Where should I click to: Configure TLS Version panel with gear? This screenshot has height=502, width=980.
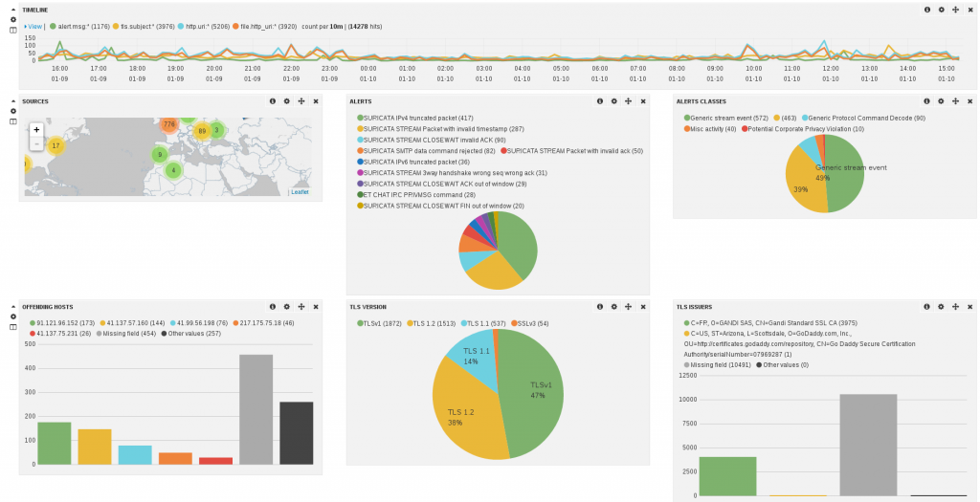pyautogui.click(x=614, y=307)
